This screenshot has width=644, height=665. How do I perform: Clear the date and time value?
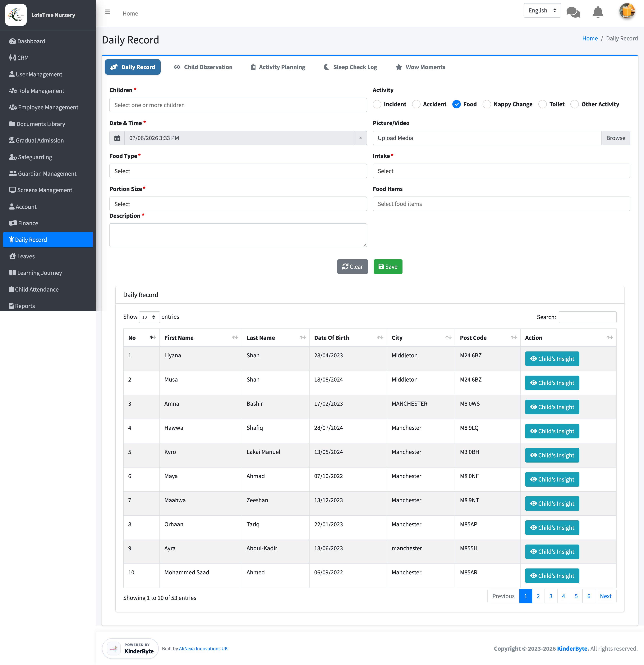coord(360,138)
